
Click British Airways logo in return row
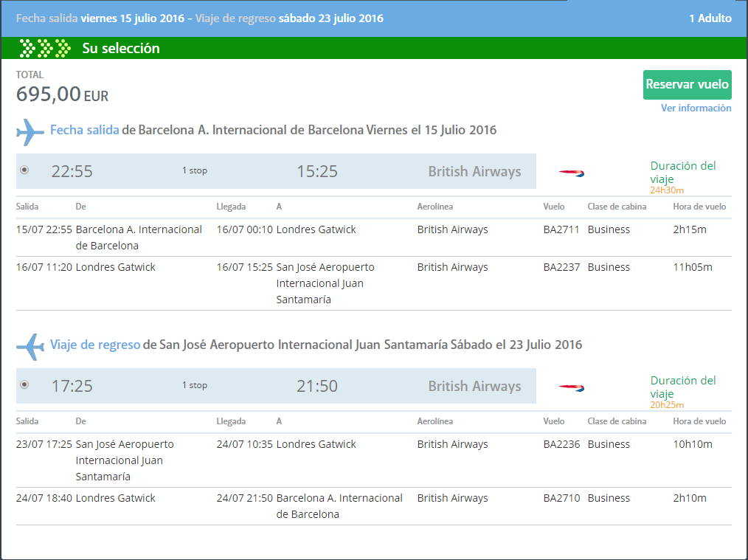(572, 387)
